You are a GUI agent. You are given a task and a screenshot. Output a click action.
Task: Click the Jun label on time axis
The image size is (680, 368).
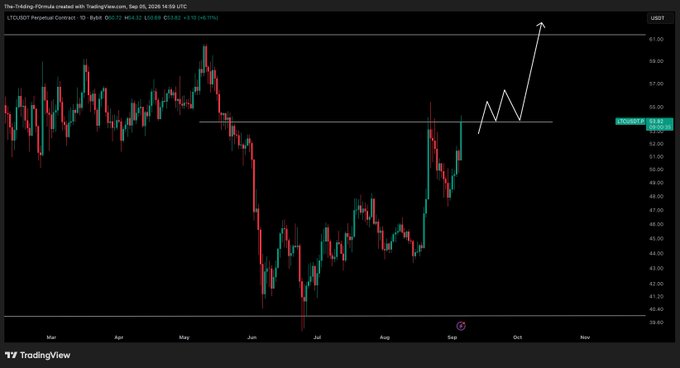pos(252,337)
